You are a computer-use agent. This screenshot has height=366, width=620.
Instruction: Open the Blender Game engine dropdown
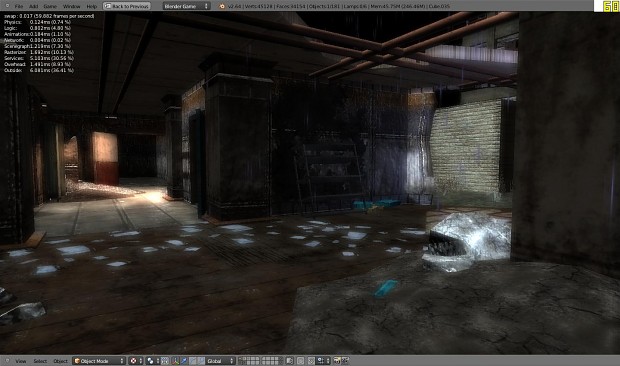click(x=186, y=6)
